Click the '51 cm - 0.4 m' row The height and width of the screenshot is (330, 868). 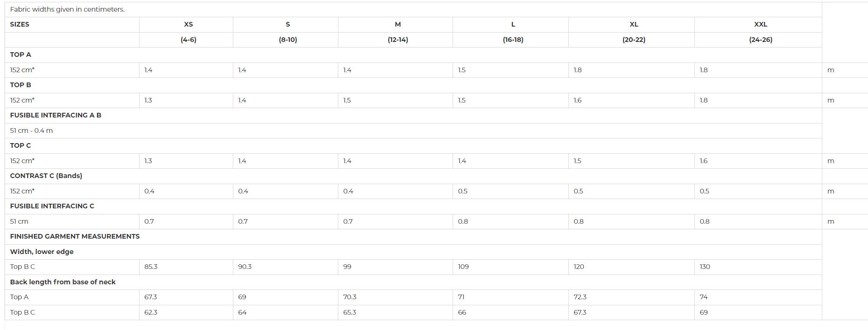(x=413, y=131)
